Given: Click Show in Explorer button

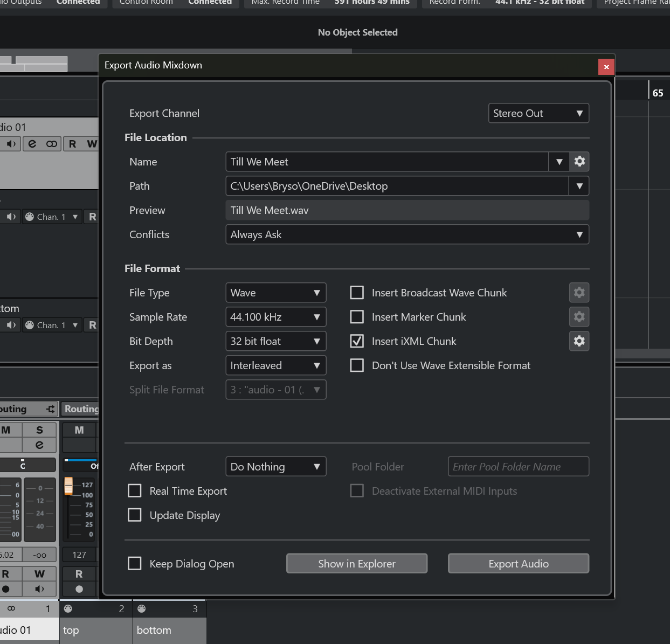Looking at the screenshot, I should pos(356,564).
